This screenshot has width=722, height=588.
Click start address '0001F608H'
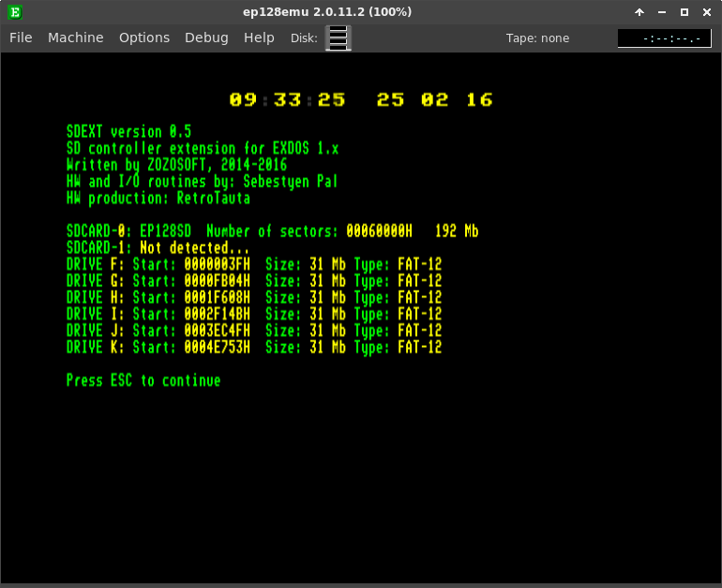click(x=218, y=298)
